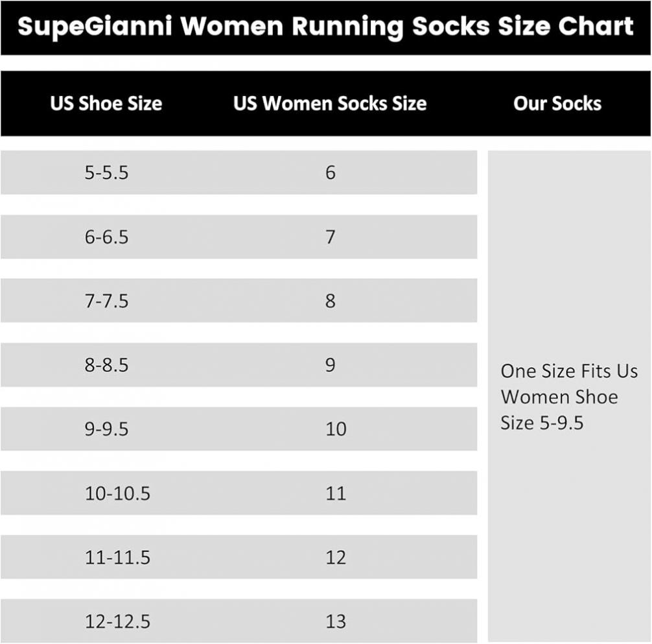Click socks size 11 value
The width and height of the screenshot is (652, 644).
(336, 494)
